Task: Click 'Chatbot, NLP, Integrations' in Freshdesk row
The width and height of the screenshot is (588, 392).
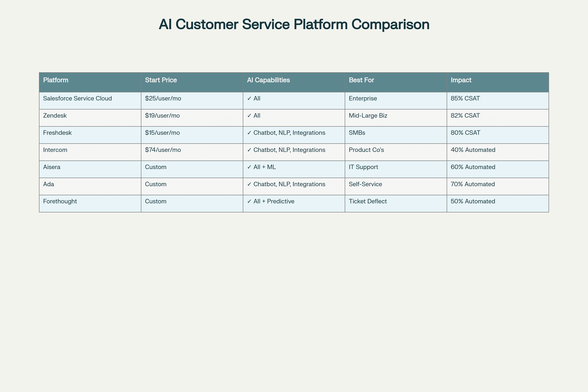Action: coord(294,135)
